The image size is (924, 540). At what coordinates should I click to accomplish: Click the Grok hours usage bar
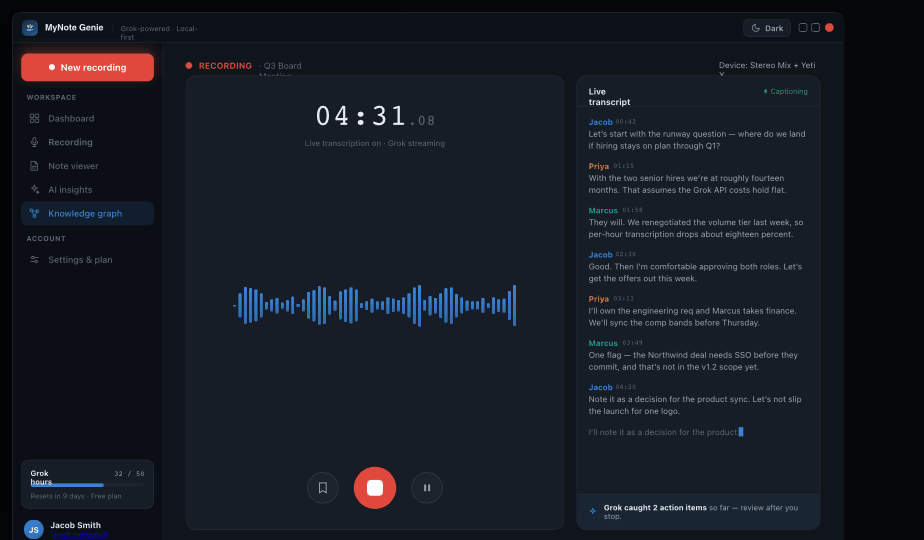click(87, 485)
